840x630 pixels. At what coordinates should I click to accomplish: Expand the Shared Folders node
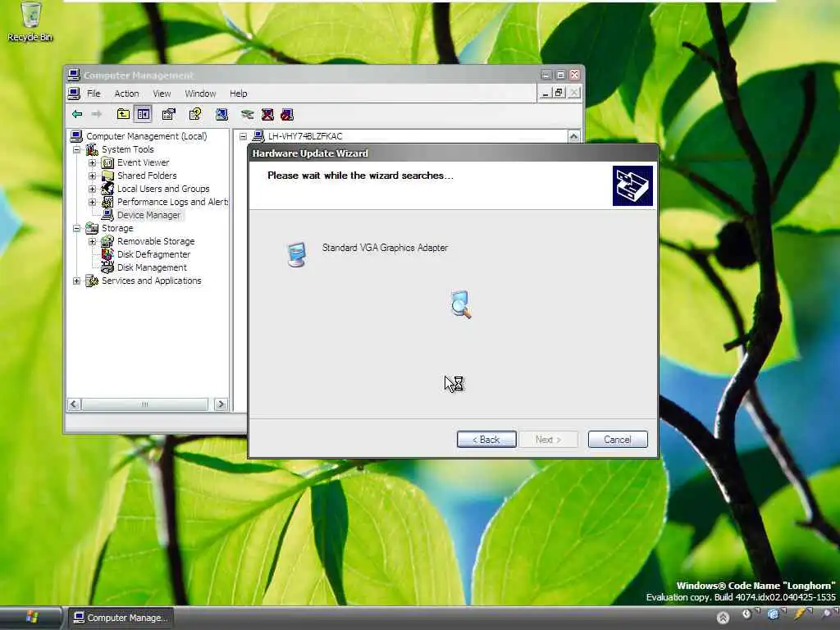coord(92,176)
